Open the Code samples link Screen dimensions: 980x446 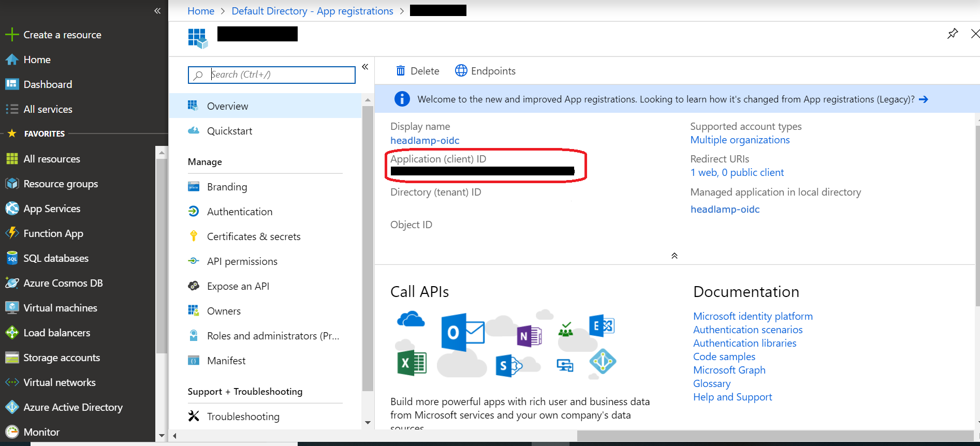[x=724, y=356]
